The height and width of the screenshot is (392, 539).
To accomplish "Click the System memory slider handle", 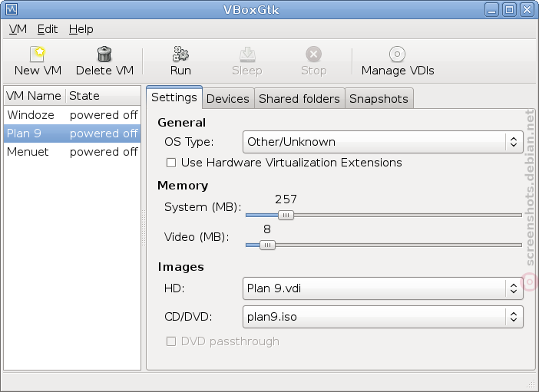I will [286, 215].
